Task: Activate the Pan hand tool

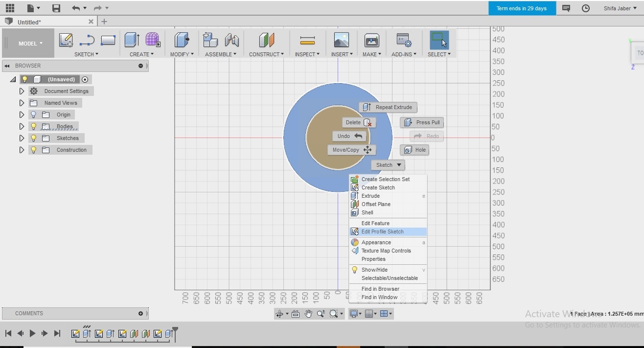Action: [308, 314]
